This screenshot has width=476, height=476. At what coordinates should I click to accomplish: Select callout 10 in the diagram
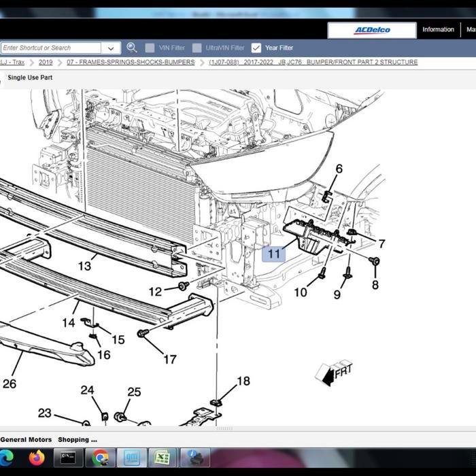(x=301, y=292)
